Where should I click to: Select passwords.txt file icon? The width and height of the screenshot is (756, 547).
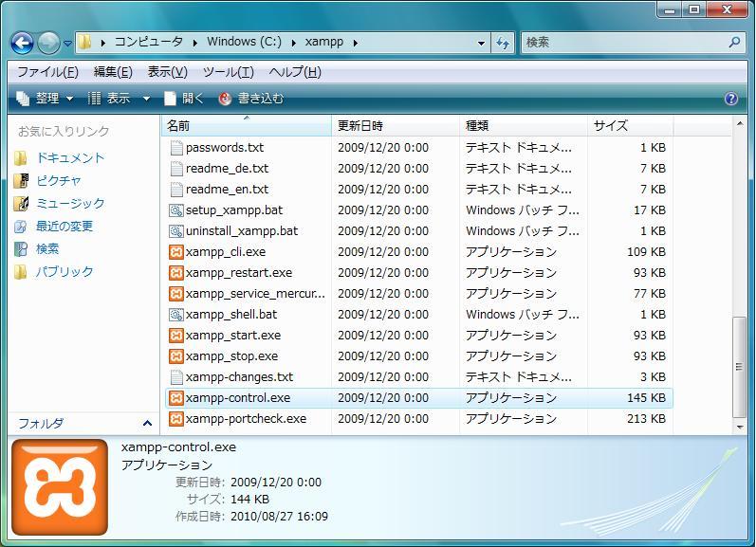[x=176, y=148]
